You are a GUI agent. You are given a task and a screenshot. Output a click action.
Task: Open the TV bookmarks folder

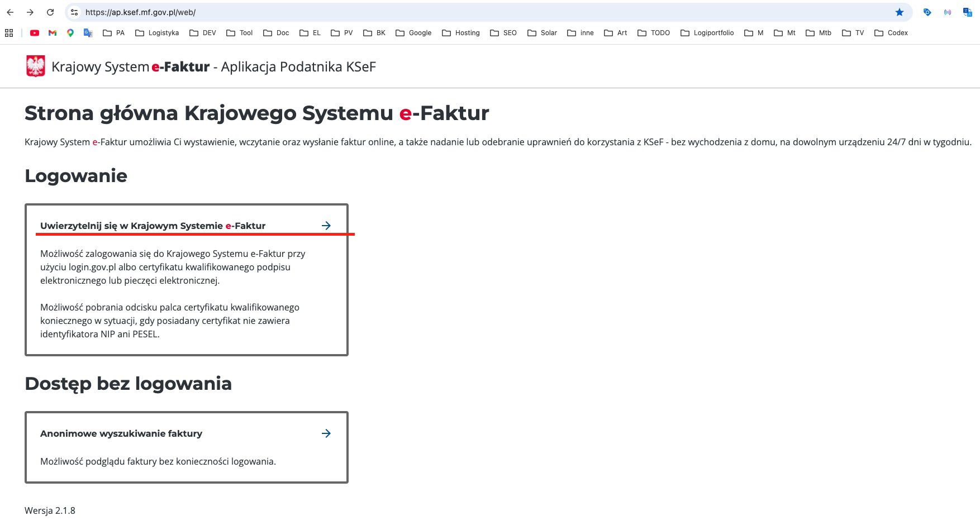853,33
